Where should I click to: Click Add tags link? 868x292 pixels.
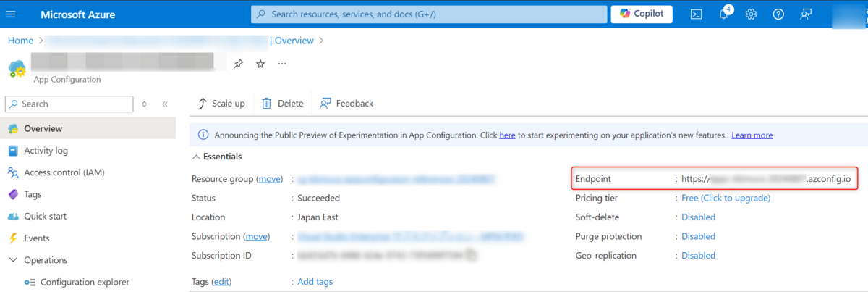[x=315, y=281]
